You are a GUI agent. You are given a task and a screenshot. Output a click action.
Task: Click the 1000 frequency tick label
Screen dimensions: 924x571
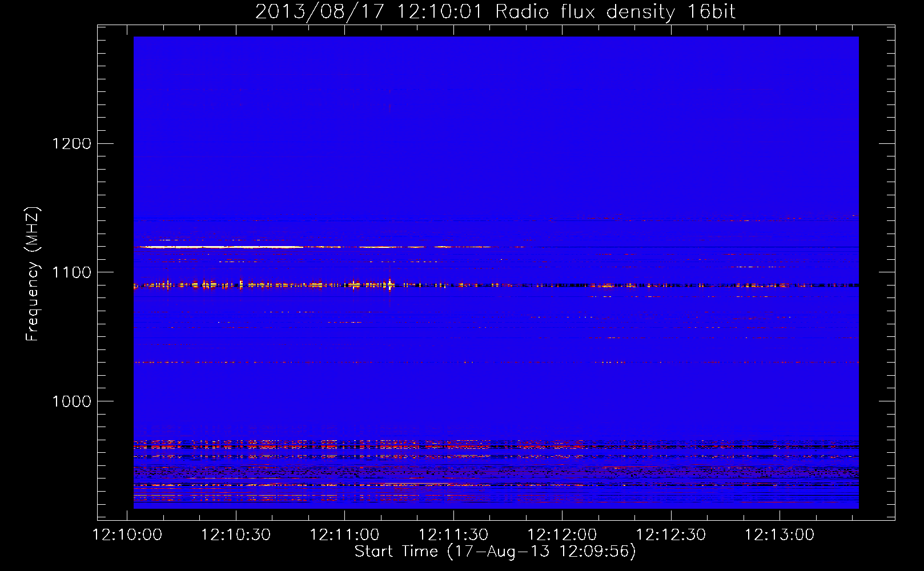(x=72, y=401)
